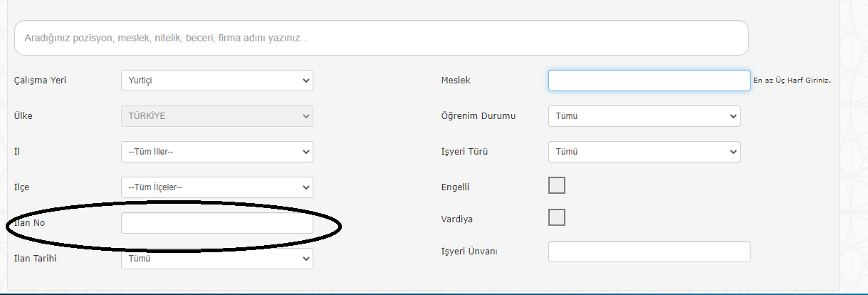Click the Çalışma Yeri label

pyautogui.click(x=40, y=81)
